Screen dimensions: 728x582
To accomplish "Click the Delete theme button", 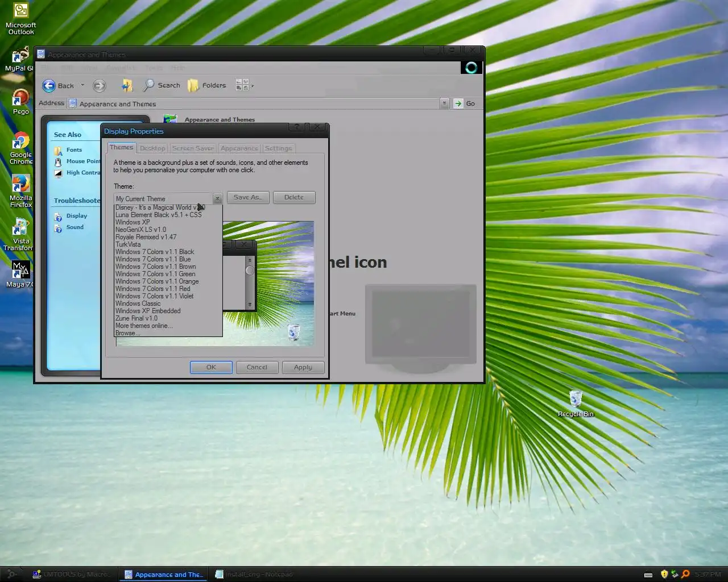I will click(294, 197).
